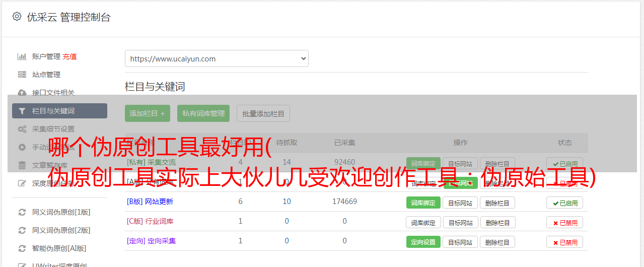Toggle 已禁用 status in the 行业词库 row
Image resolution: width=644 pixels, height=267 pixels.
pos(564,222)
